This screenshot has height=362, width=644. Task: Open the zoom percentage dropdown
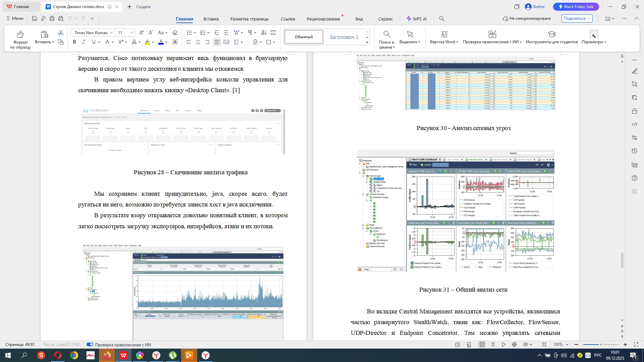point(567,345)
